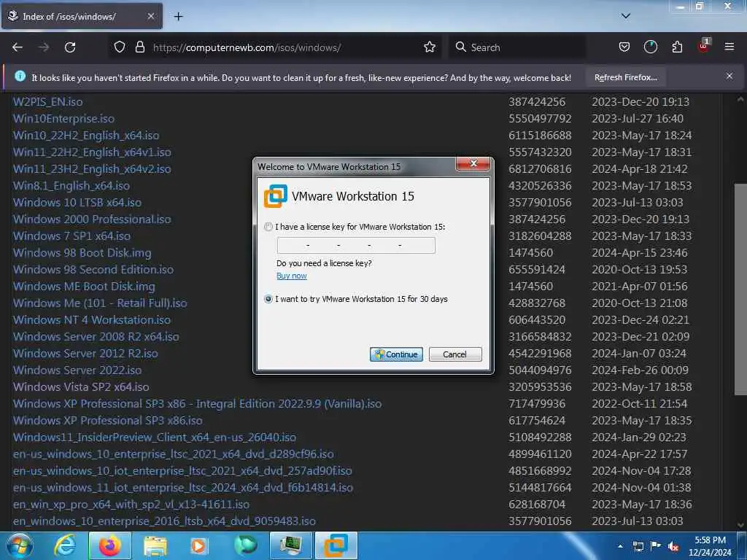Download Windows NT 4 Workstation.iso
The width and height of the screenshot is (747, 560).
[x=92, y=320]
